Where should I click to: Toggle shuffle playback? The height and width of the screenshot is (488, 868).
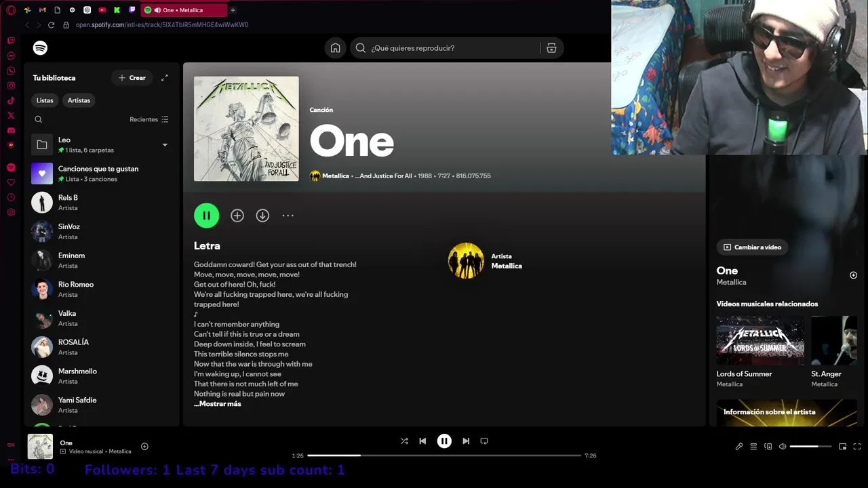click(404, 441)
